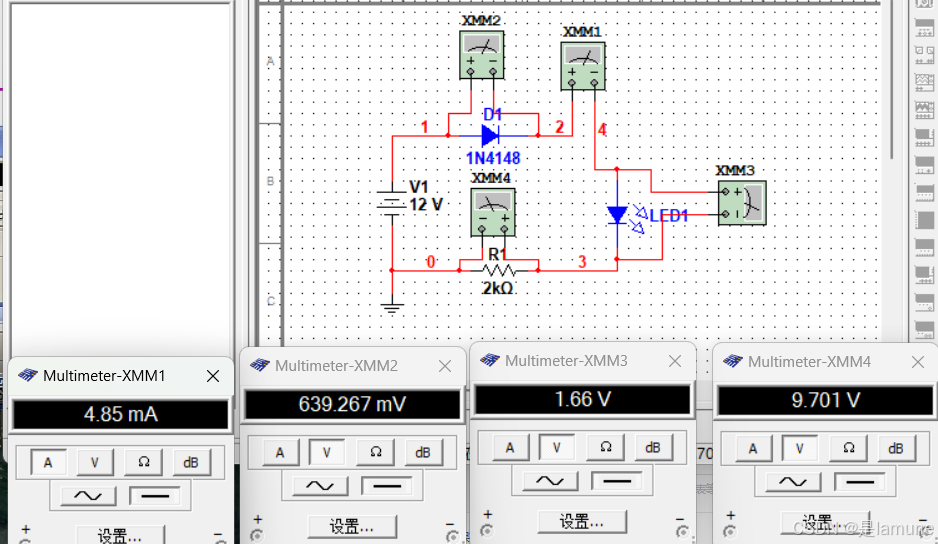Select the R1 resistor symbol

499,270
